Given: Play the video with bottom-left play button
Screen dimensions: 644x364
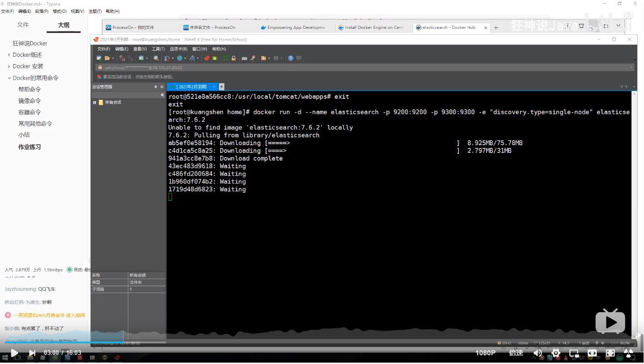Looking at the screenshot, I should (14, 353).
